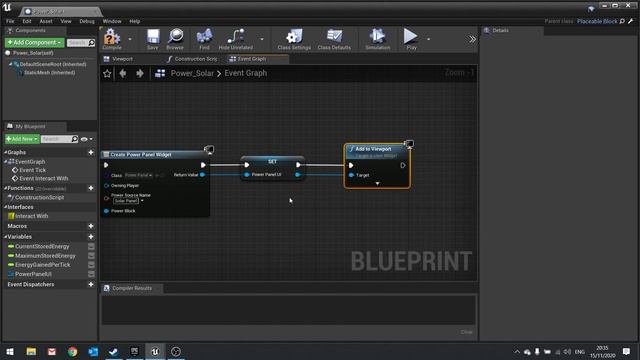The height and width of the screenshot is (360, 640).
Task: Toggle CurrentStoredEnergy variable visibility
Action: [x=91, y=247]
